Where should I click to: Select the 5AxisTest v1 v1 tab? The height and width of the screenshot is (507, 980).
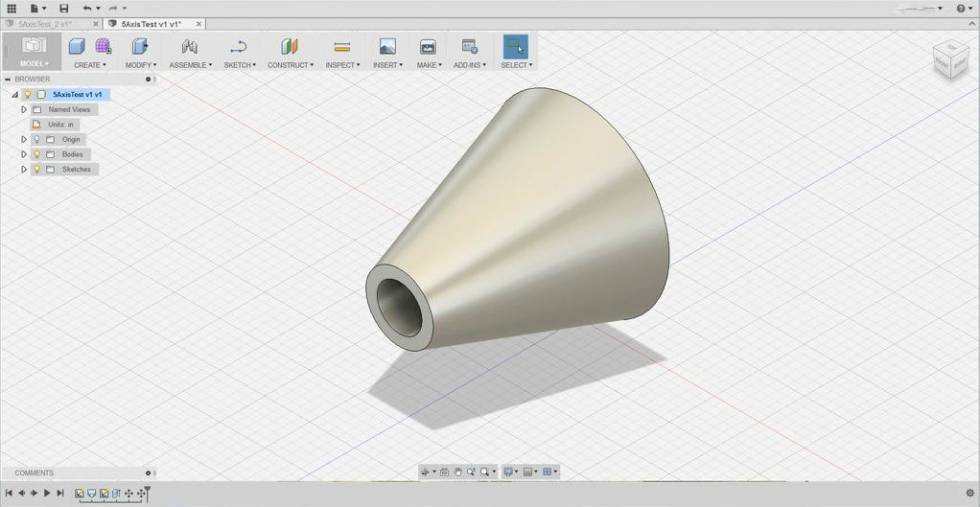151,24
